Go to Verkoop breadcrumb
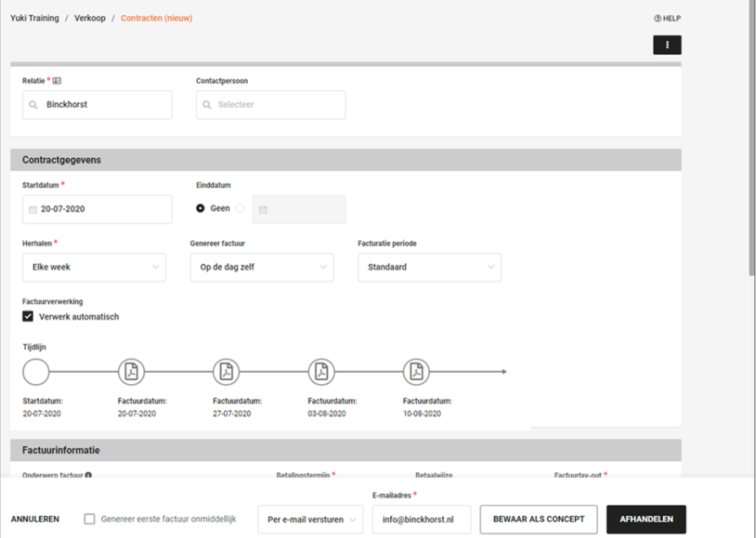Image resolution: width=756 pixels, height=538 pixels. (x=90, y=19)
